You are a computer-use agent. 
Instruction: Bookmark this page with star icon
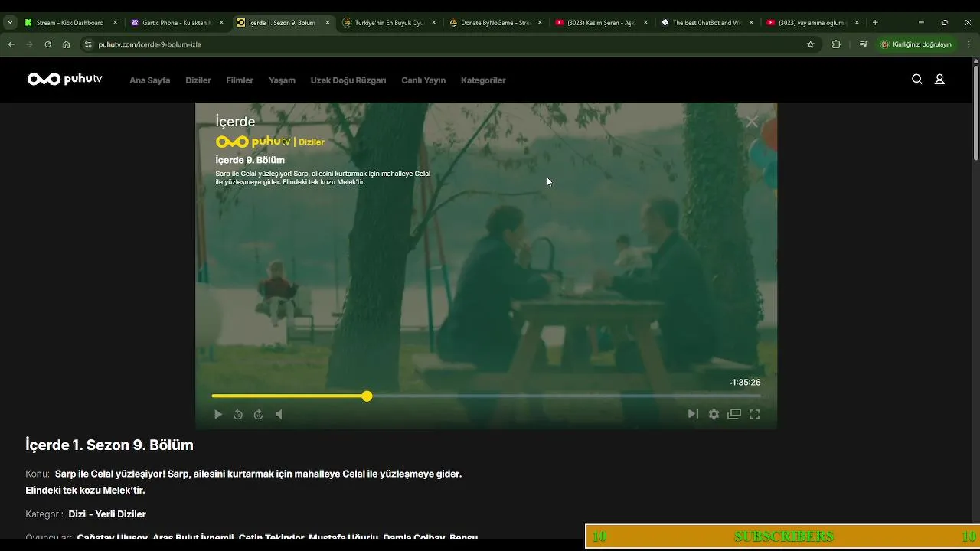[x=811, y=44]
